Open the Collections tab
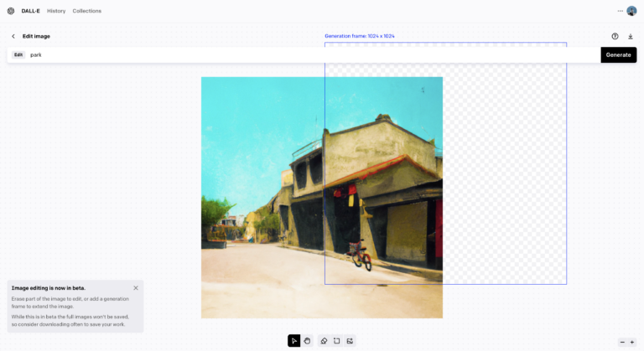 (x=87, y=11)
